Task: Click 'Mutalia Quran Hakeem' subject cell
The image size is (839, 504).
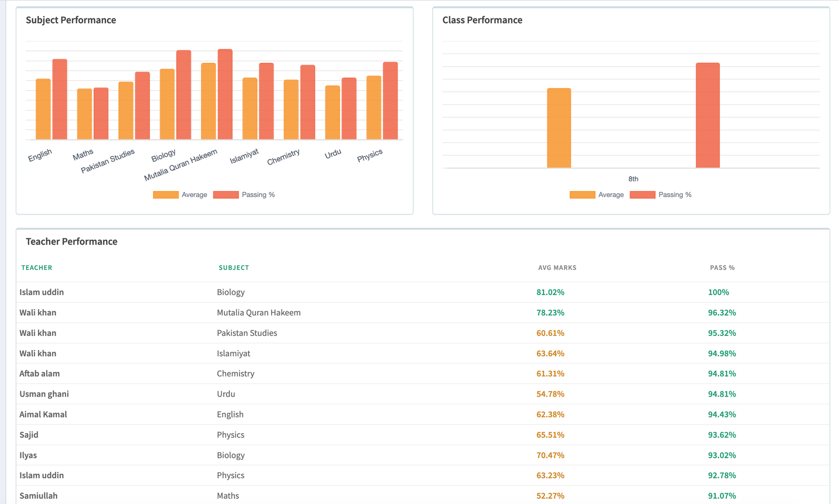Action: pyautogui.click(x=259, y=313)
